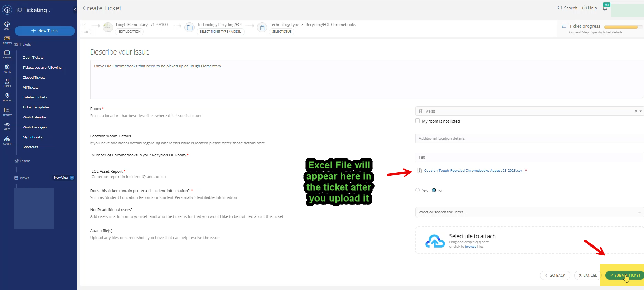Click the Go Back button
Image resolution: width=644 pixels, height=290 pixels.
click(555, 275)
